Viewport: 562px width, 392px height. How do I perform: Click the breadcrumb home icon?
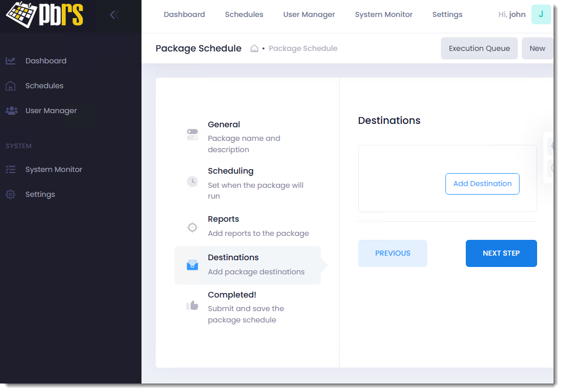(x=254, y=49)
